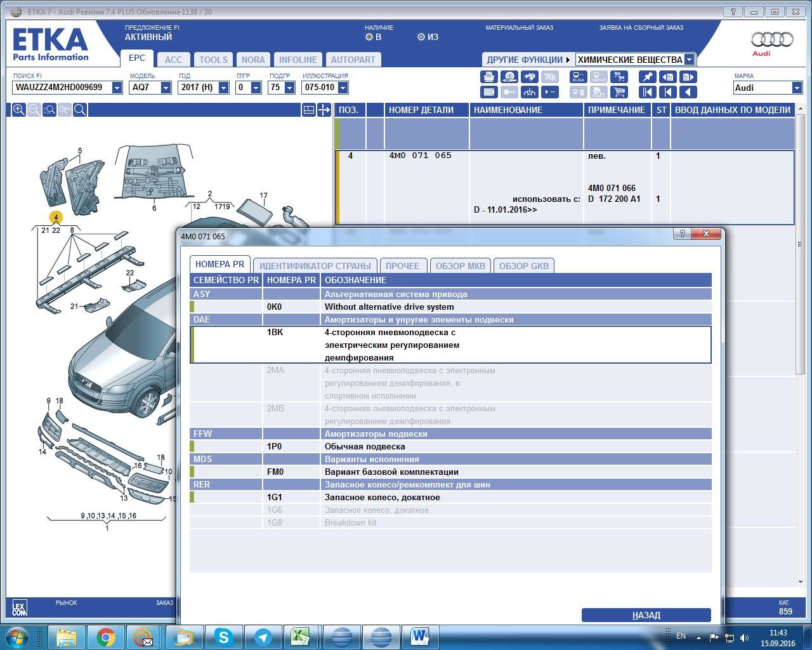This screenshot has width=812, height=650.
Task: Click the НАИМЕНОВАНИЕ column header
Action: [527, 110]
